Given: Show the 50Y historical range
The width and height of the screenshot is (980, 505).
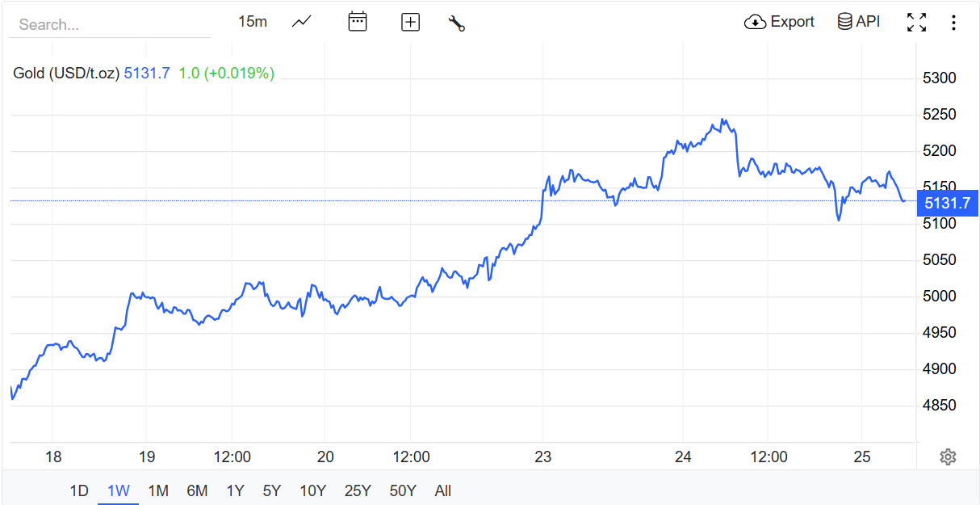Looking at the screenshot, I should point(403,490).
